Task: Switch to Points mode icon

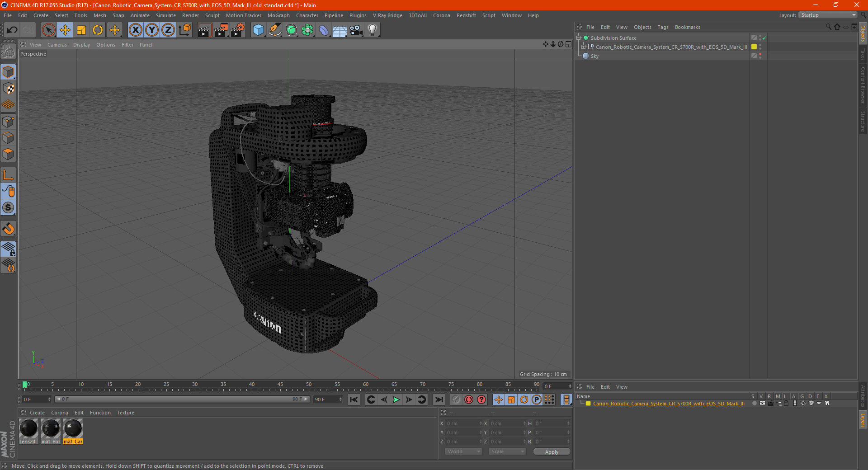Action: tap(8, 122)
